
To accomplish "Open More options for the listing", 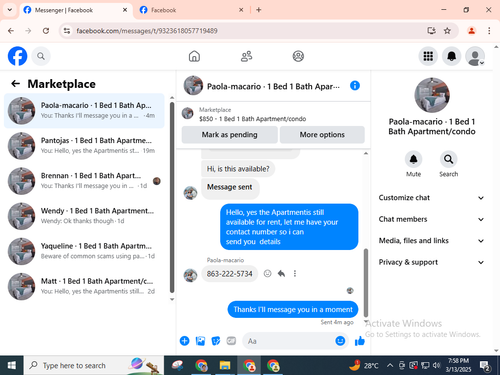I will (x=322, y=135).
